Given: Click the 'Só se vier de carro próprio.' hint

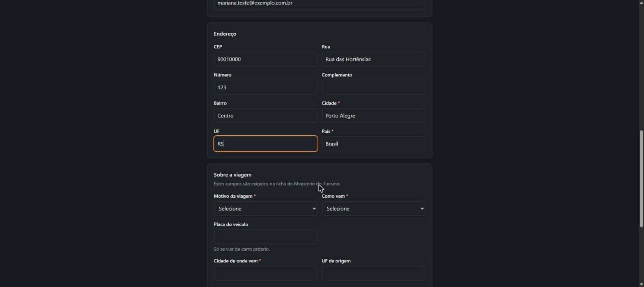Looking at the screenshot, I should coord(242,249).
